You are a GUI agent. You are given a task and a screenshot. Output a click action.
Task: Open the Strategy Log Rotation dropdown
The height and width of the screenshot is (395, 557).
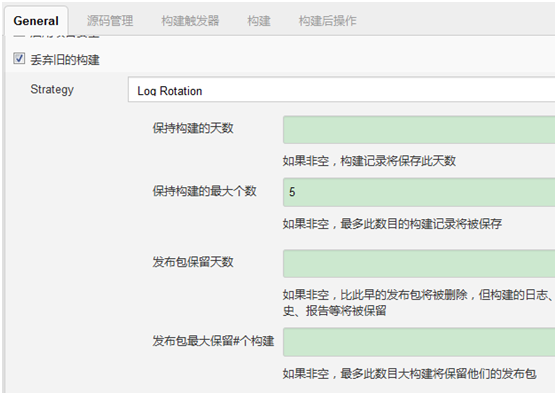[x=341, y=90]
